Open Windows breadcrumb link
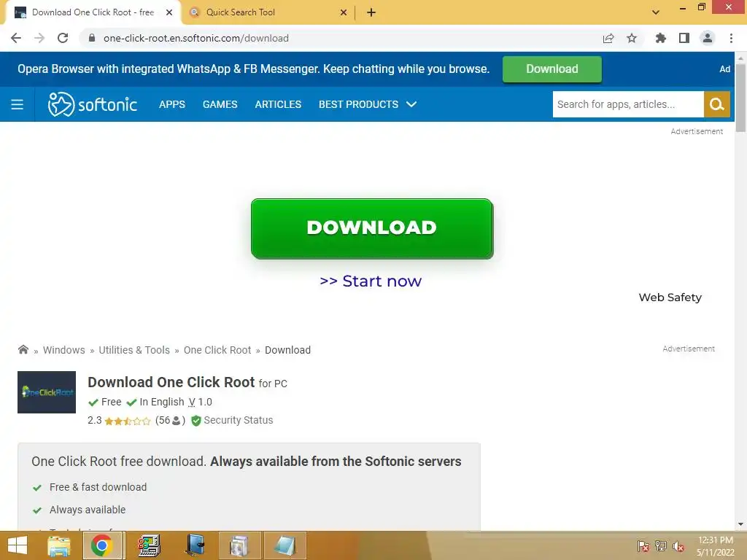 click(64, 350)
